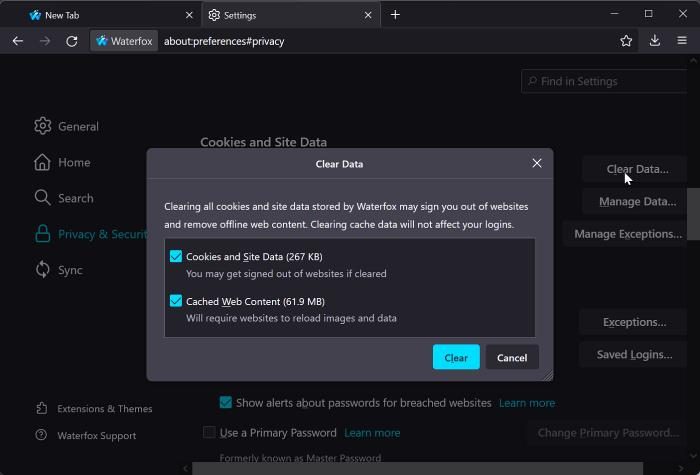Screen dimensions: 700x475
Task: Click the Privacy padlock icon
Action: [x=42, y=234]
